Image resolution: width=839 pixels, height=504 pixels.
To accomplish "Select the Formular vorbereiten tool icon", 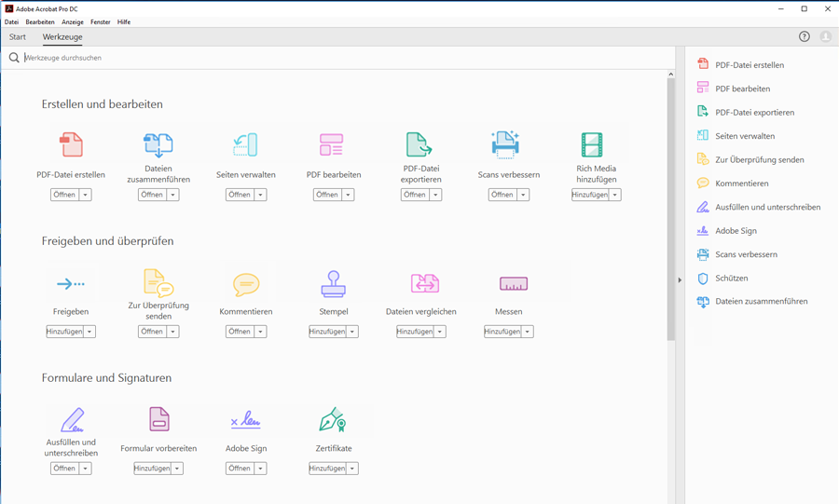I will click(x=158, y=419).
